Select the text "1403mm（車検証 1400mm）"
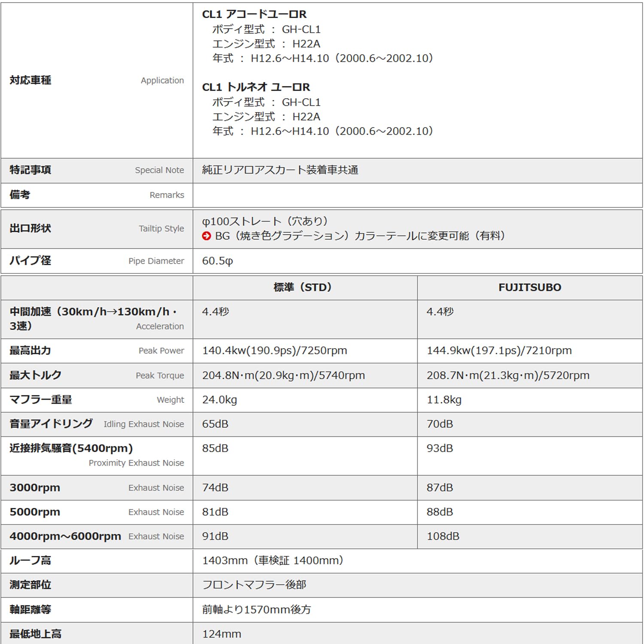This screenshot has width=644, height=644. (273, 561)
